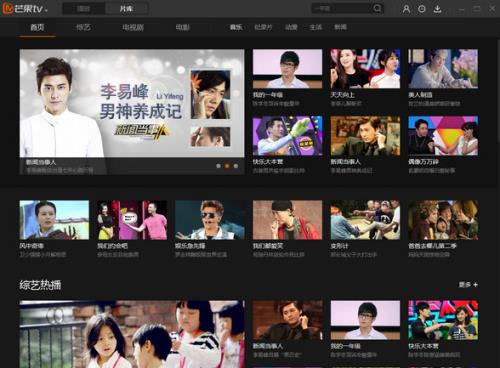Viewport: 500px width, 368px height.
Task: Switch to the 片库 tab
Action: pos(126,9)
